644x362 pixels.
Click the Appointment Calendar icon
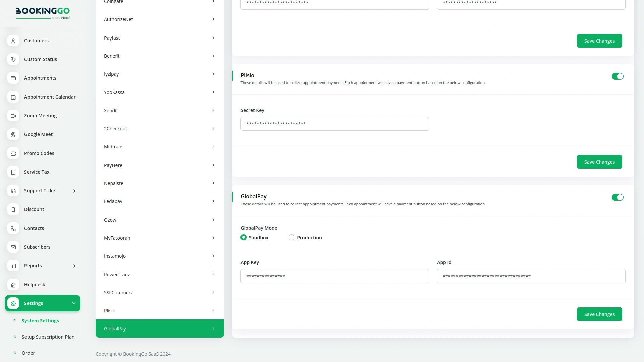13,97
